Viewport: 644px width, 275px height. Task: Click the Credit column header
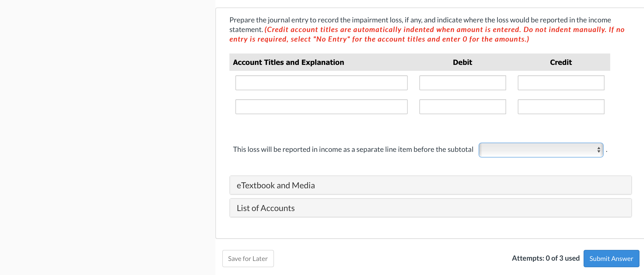coord(561,62)
